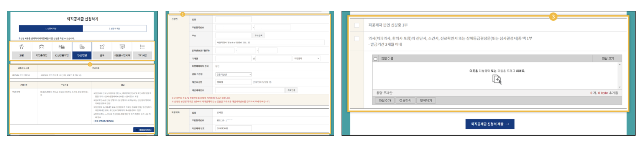This screenshot has height=146, width=644.
Task: Click the 예금주성명 input field
Action: tap(233, 82)
